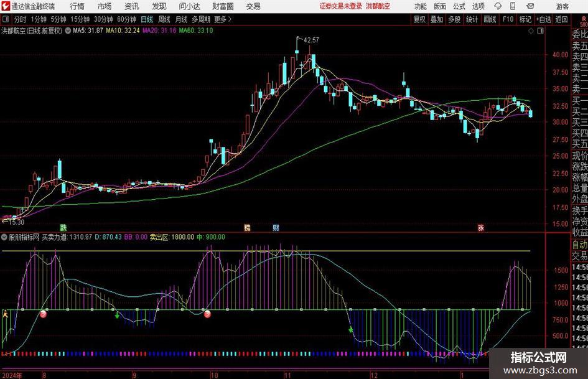Switch to 分时 period tab
588x379 pixels.
[20, 19]
